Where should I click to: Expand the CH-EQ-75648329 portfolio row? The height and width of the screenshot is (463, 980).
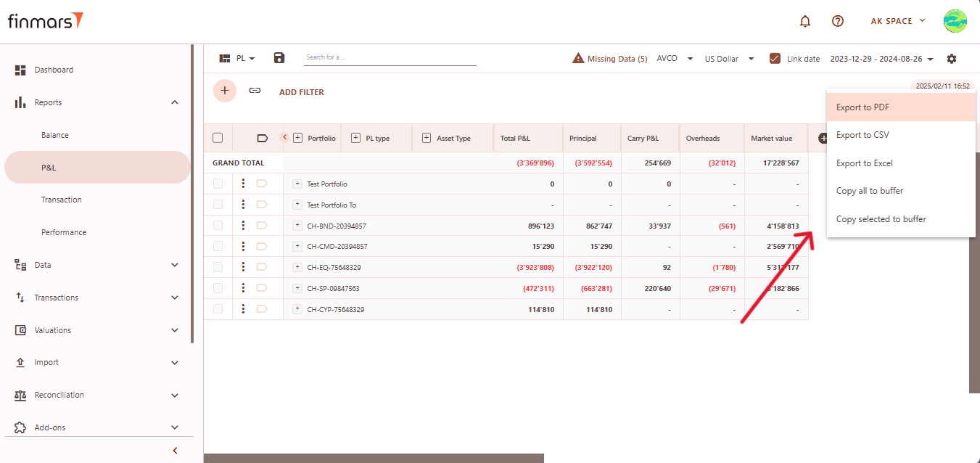coord(297,268)
